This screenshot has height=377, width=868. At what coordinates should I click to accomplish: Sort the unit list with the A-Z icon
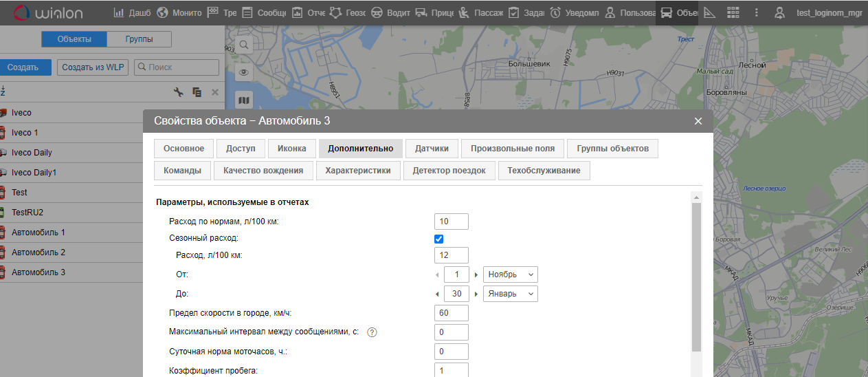click(3, 91)
